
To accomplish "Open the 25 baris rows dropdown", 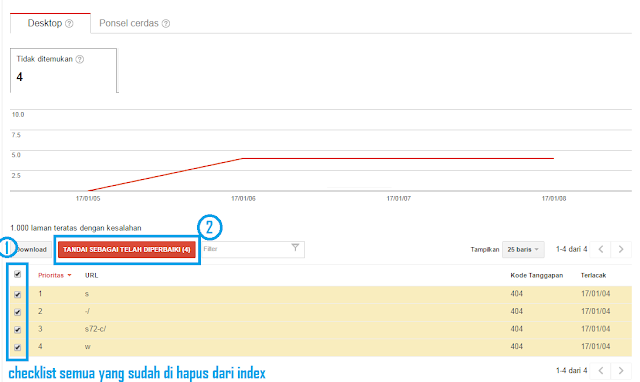I will 523,249.
